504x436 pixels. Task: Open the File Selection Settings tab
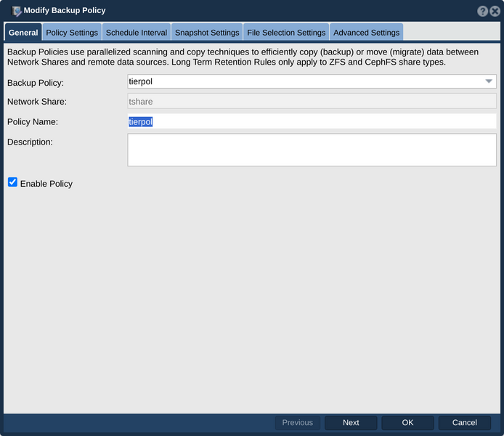[x=286, y=33]
